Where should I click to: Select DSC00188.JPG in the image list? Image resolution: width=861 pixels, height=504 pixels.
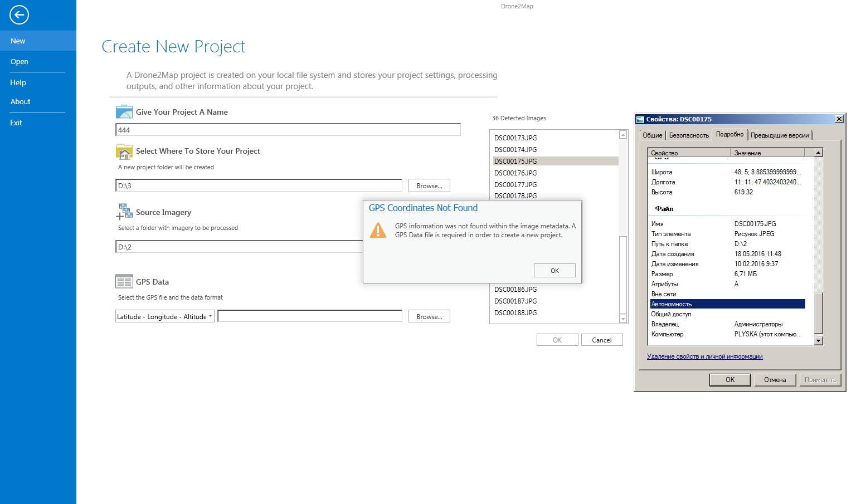coord(515,313)
